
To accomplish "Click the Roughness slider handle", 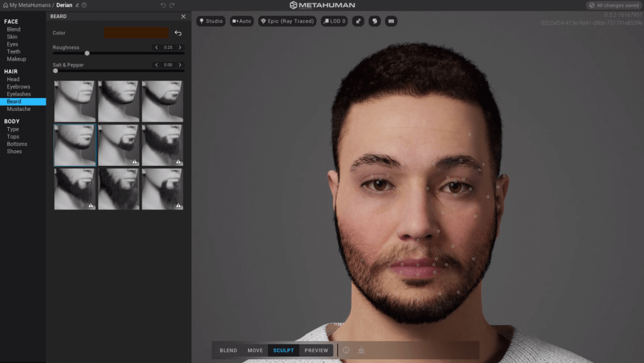I will [87, 53].
